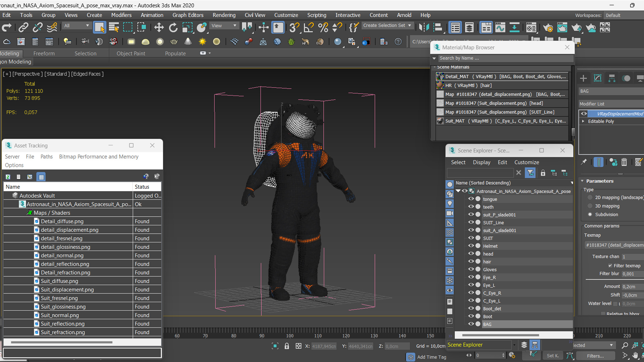644x362 pixels.
Task: Toggle VRayDisplacementMod modifier visibility
Action: 584,114
